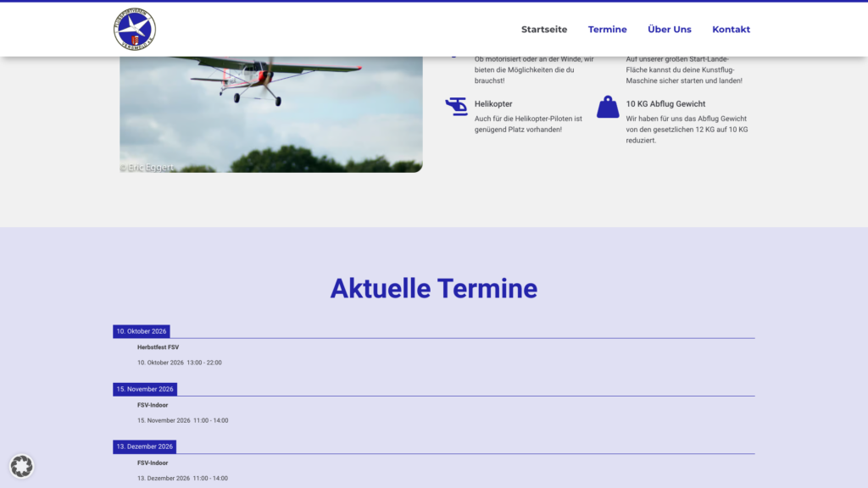868x488 pixels.
Task: Click the 10 KG Abflug Gewicht title
Action: [665, 103]
